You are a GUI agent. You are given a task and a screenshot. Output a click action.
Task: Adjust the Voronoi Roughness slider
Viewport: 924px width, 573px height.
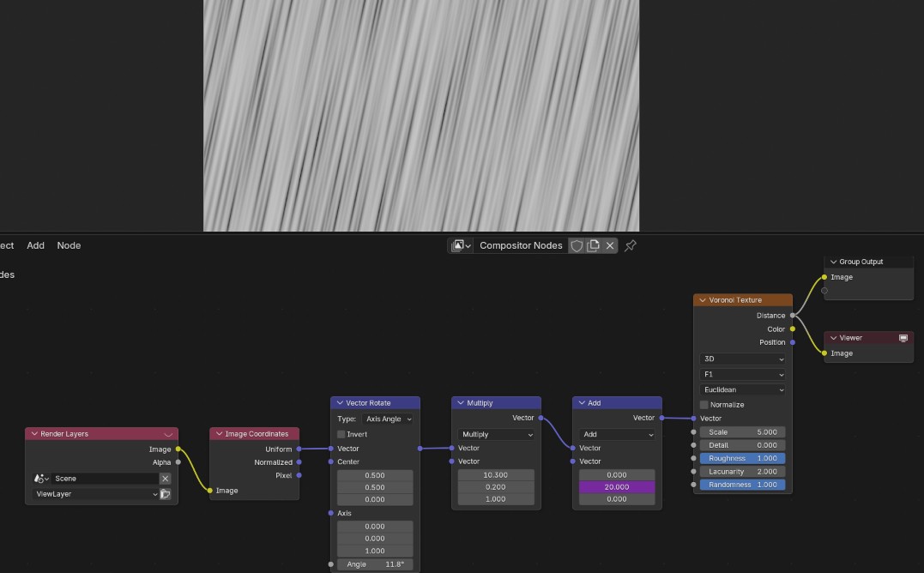pyautogui.click(x=742, y=458)
